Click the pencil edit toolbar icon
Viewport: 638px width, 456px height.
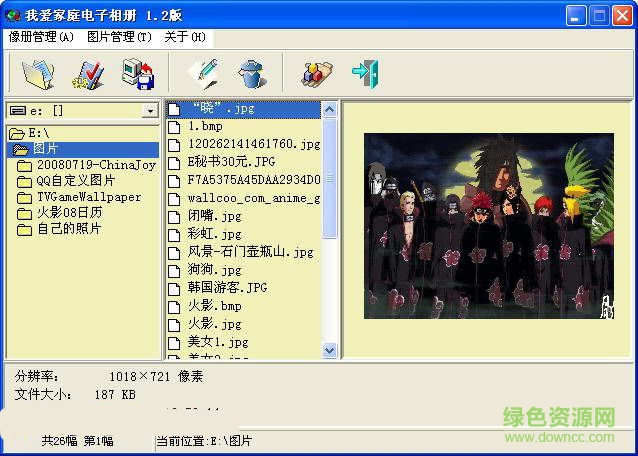click(x=202, y=74)
